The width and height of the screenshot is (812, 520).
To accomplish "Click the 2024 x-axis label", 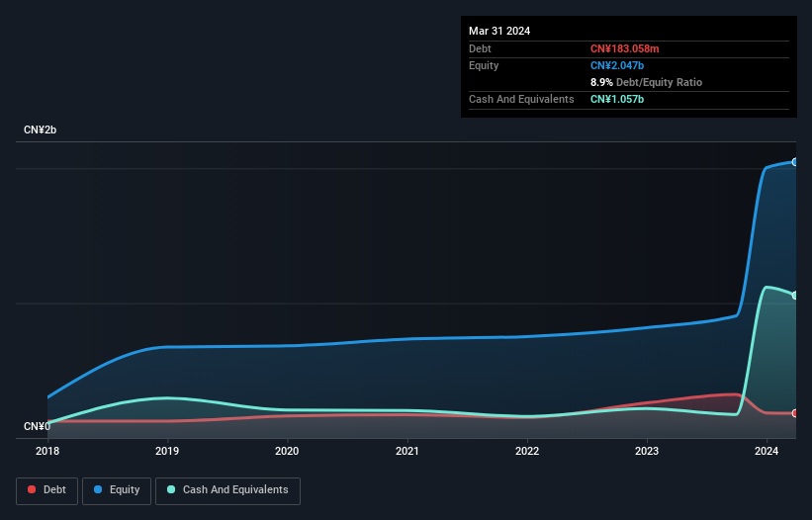I will [x=767, y=451].
